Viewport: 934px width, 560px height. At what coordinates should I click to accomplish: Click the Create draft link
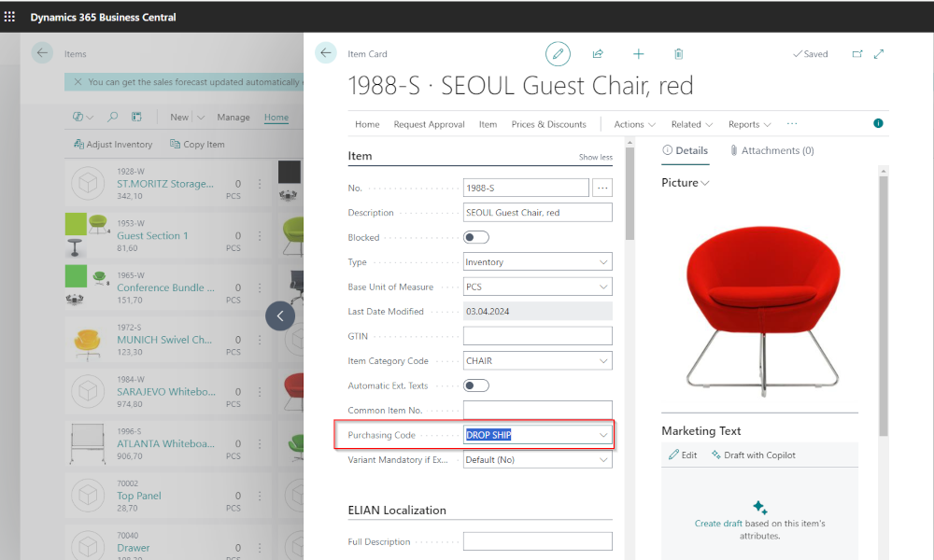point(718,523)
